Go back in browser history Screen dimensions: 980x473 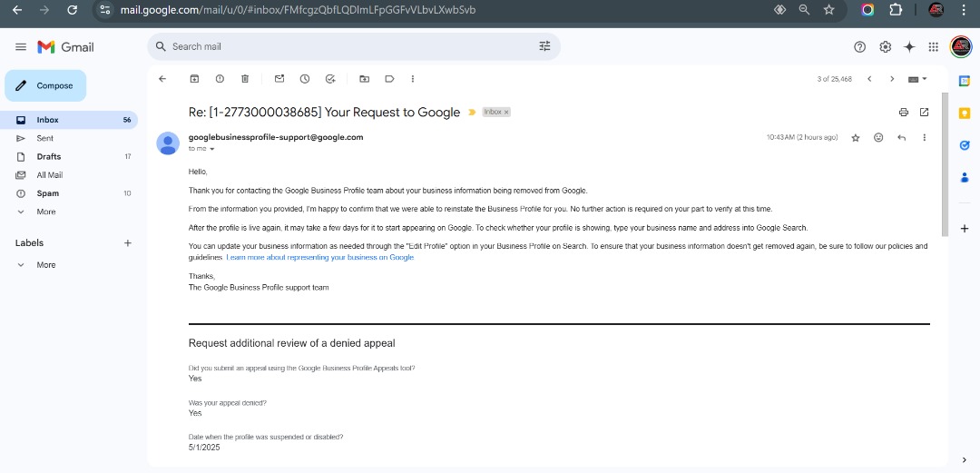(x=17, y=10)
